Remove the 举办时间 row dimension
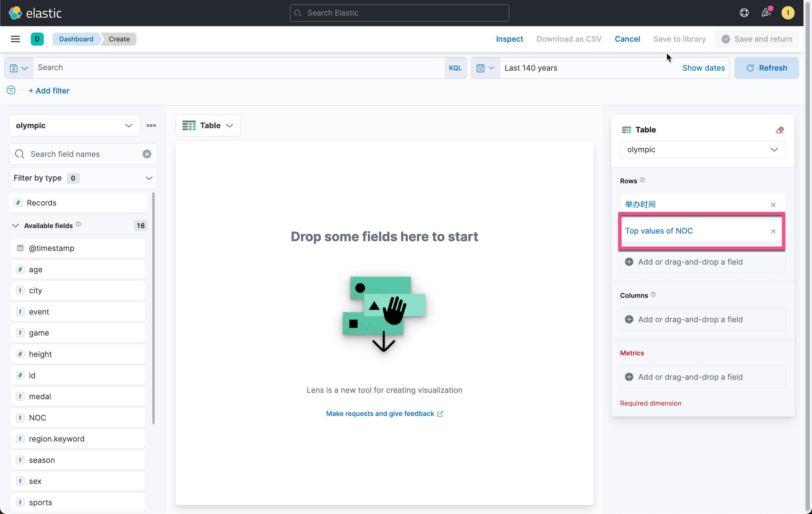 tap(773, 205)
